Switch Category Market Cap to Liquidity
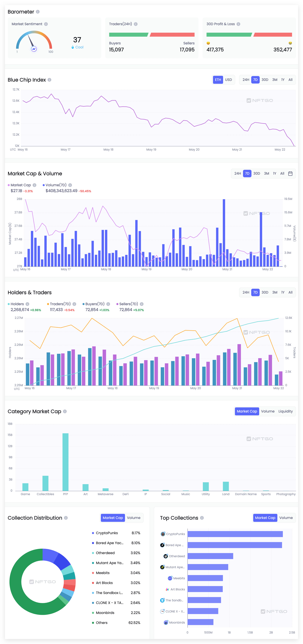303x644 pixels. (x=286, y=411)
